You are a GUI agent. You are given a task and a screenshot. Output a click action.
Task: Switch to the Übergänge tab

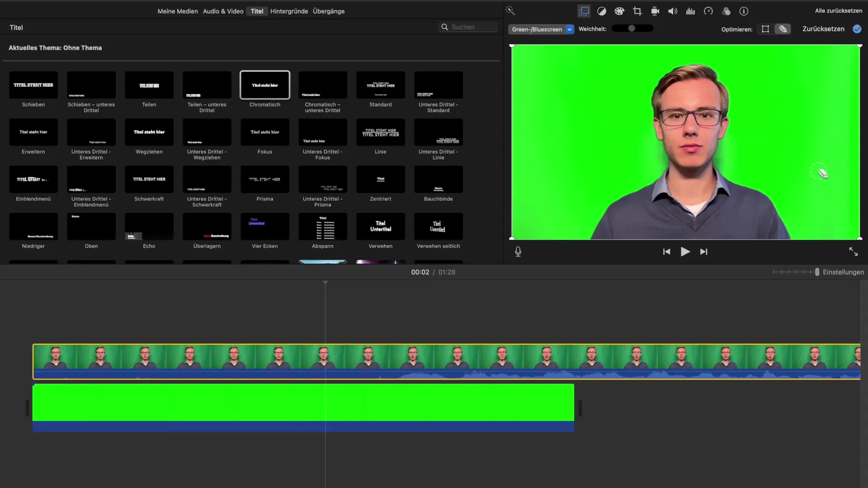click(x=329, y=11)
